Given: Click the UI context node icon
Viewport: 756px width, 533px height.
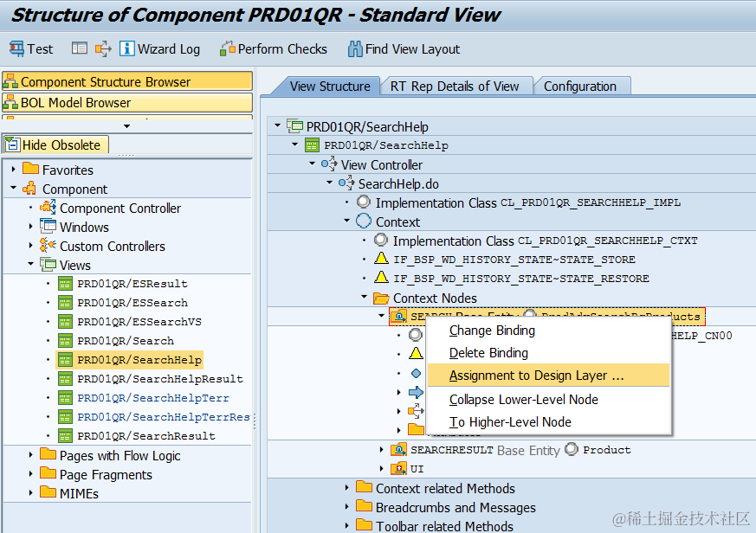Looking at the screenshot, I should 398,468.
